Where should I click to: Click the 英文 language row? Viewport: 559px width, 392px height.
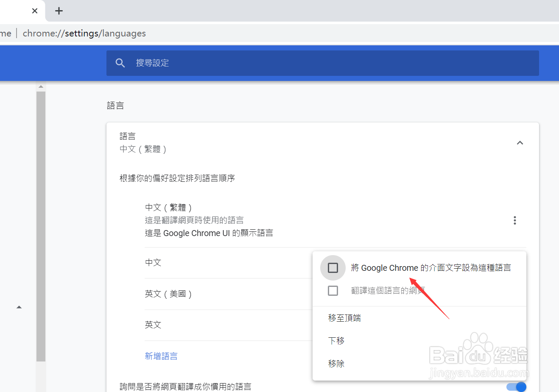[x=153, y=325]
